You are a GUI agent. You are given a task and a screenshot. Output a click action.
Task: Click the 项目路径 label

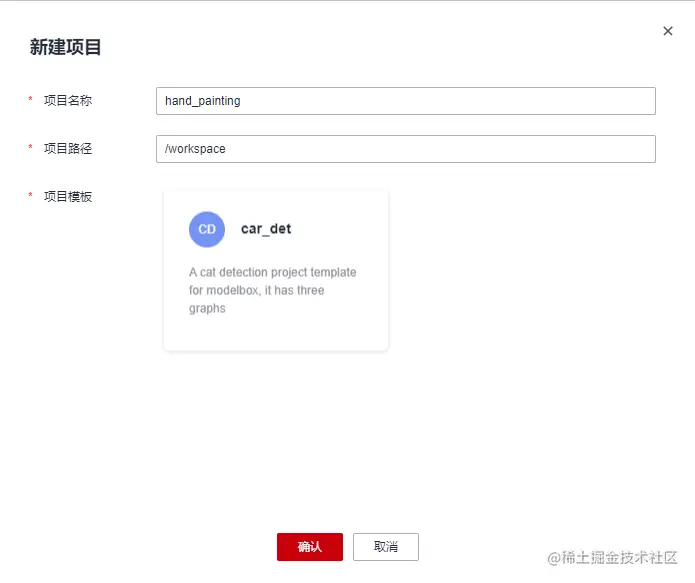click(68, 149)
